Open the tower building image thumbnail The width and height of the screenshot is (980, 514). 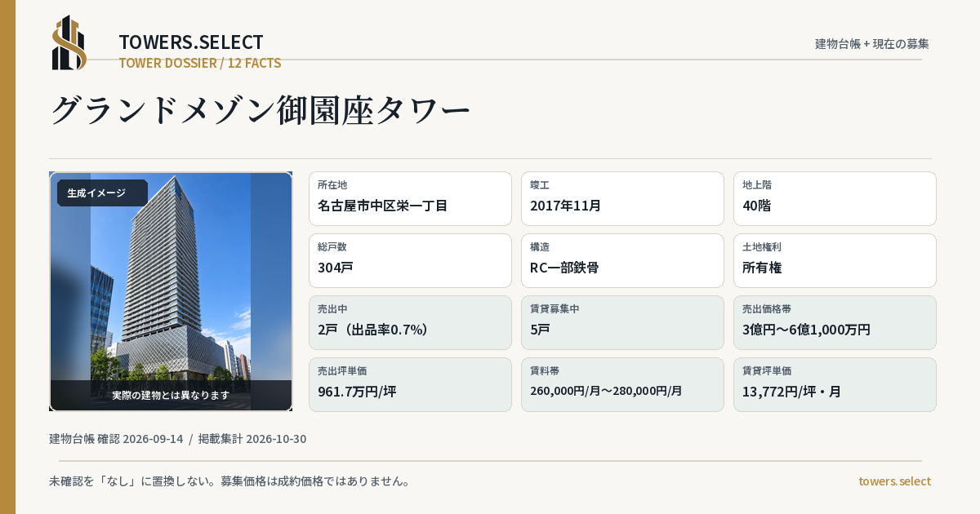click(x=171, y=291)
